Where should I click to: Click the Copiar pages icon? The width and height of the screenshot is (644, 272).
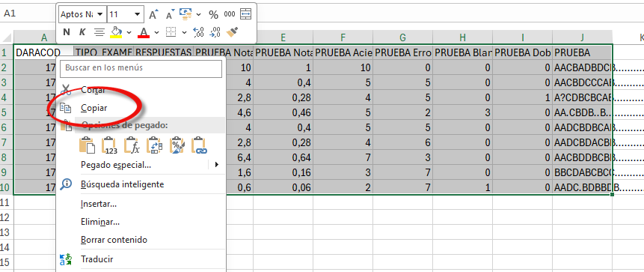pos(65,108)
